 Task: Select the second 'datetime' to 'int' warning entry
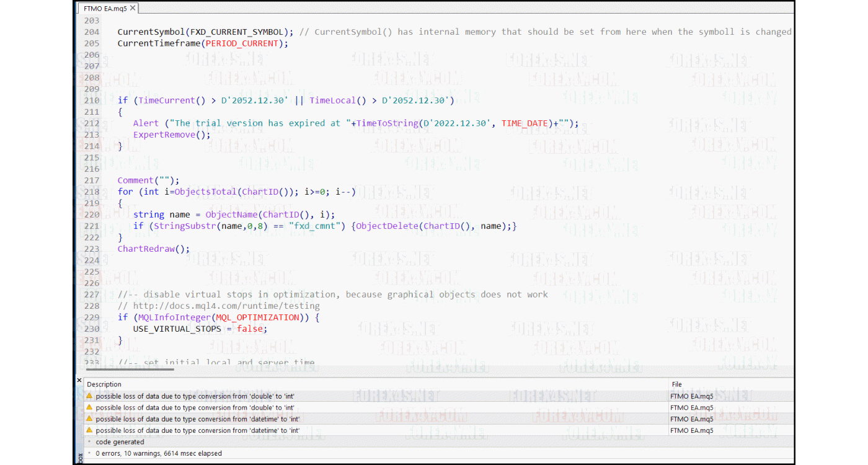coord(248,430)
